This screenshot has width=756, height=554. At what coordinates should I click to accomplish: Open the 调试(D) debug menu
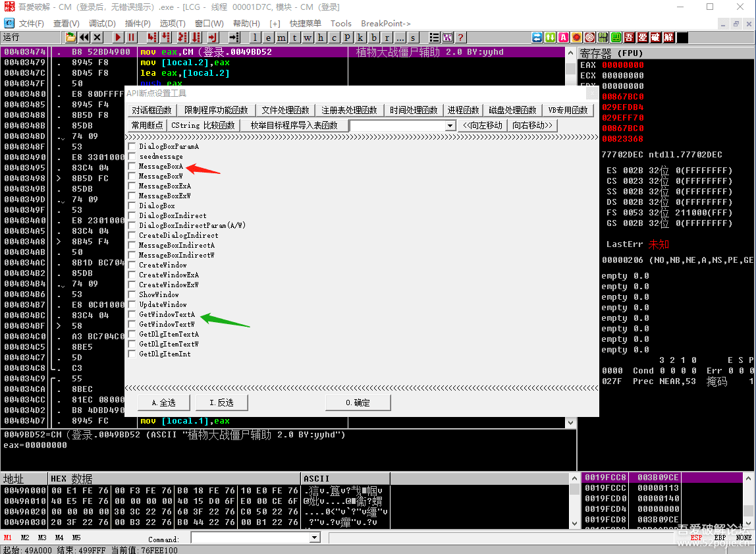[102, 24]
